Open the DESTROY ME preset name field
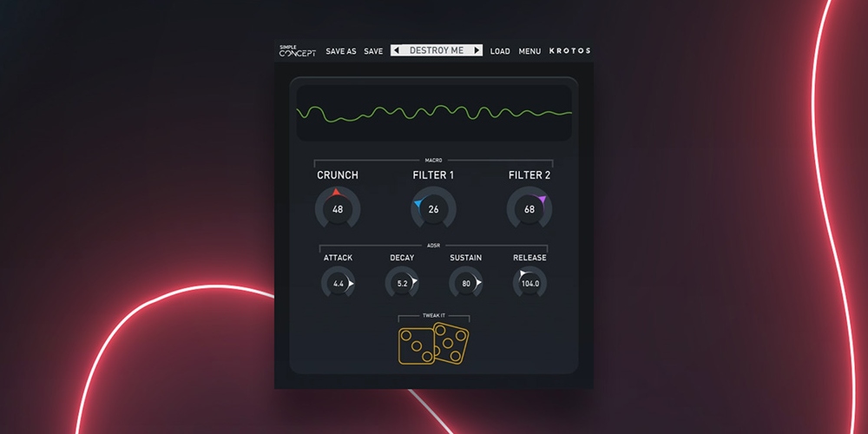This screenshot has height=434, width=868. point(437,50)
